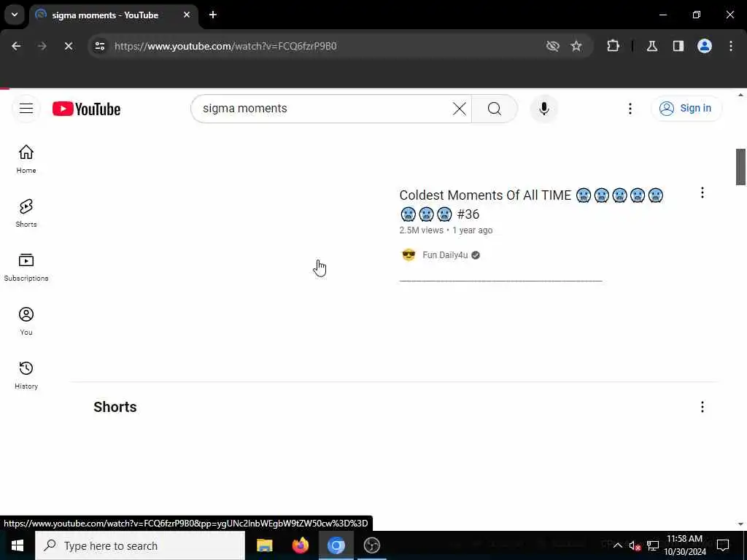
Task: Click the Fun Daily4u channel avatar
Action: pyautogui.click(x=409, y=255)
